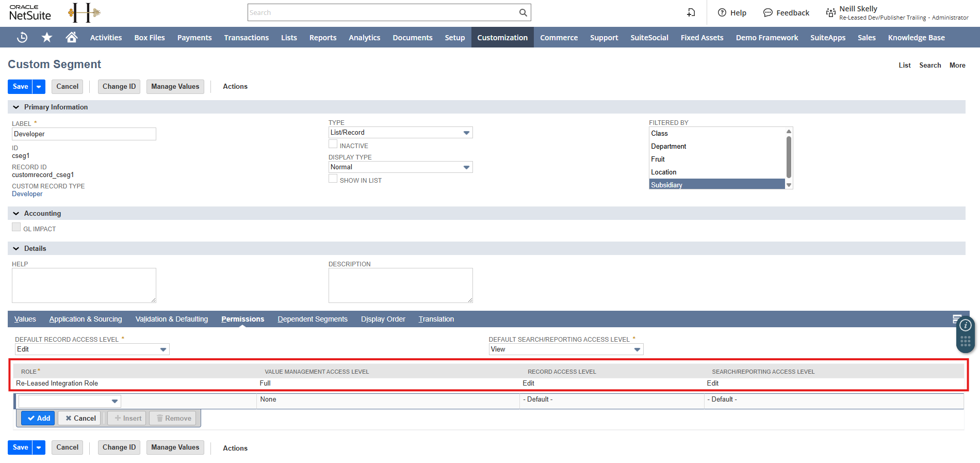This screenshot has width=980, height=463.
Task: Click the Manage Values button at top
Action: pyautogui.click(x=175, y=87)
